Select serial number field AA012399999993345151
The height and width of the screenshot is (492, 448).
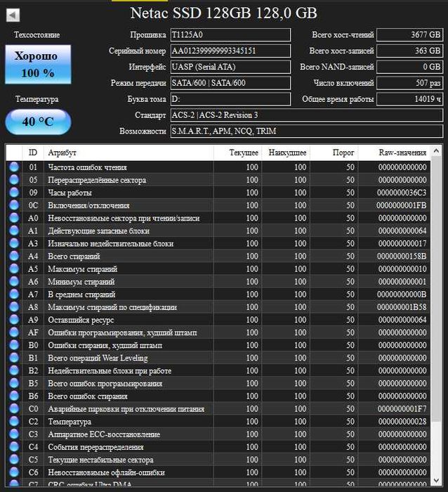tap(230, 51)
